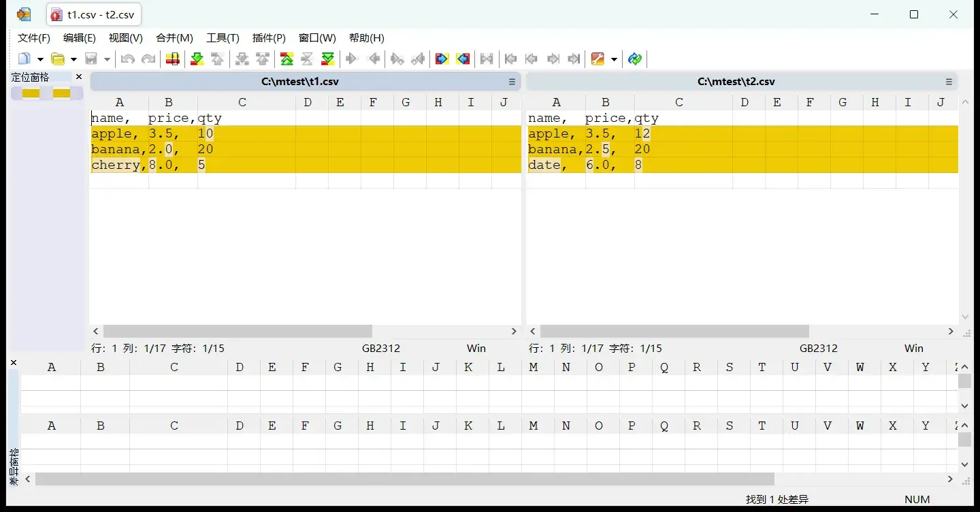Open the 合并(M) menu
This screenshot has height=512, width=980.
click(x=174, y=38)
